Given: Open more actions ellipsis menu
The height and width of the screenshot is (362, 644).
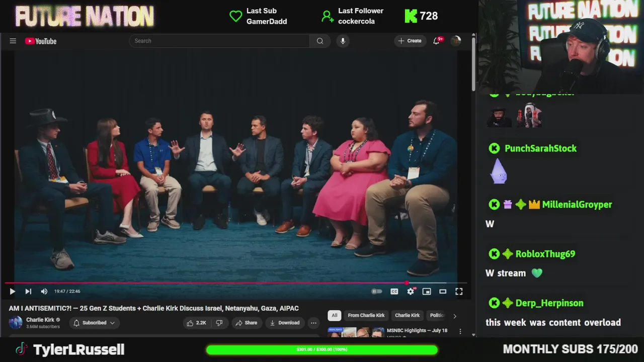Looking at the screenshot, I should pyautogui.click(x=313, y=323).
